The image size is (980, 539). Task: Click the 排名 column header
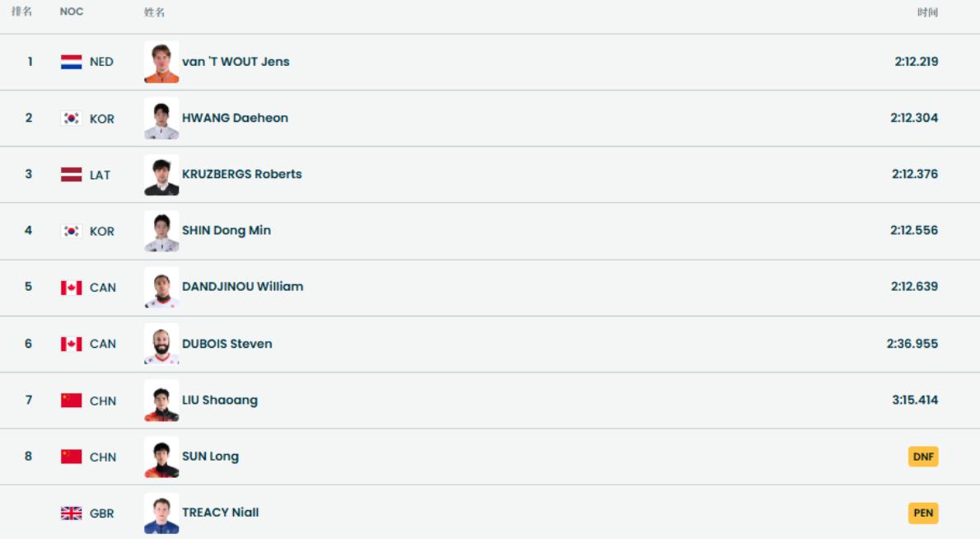pyautogui.click(x=21, y=12)
